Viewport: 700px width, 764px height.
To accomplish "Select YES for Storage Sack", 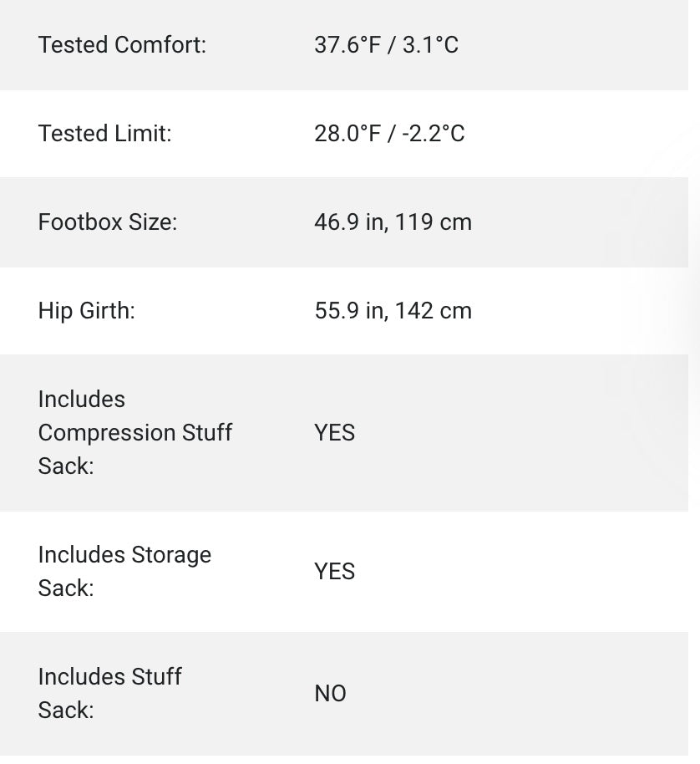I will click(x=335, y=572).
